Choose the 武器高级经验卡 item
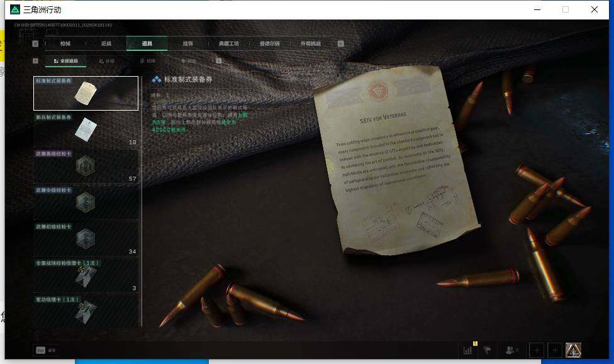Viewport: 614px width, 364px height. (x=86, y=166)
